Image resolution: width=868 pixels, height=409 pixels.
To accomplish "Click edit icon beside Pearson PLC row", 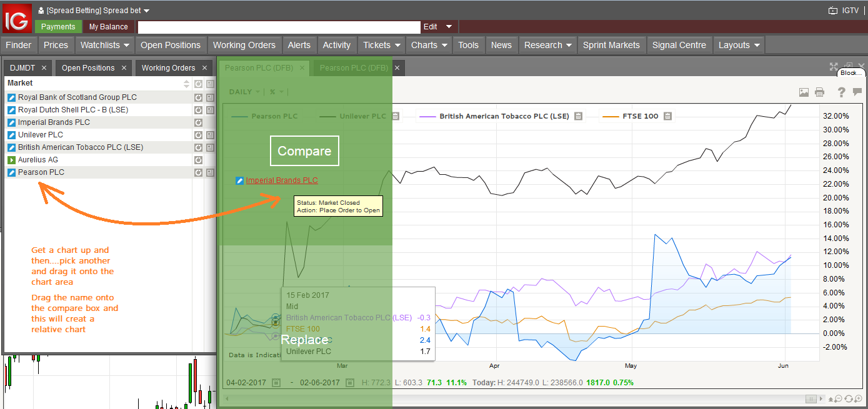I will tap(11, 172).
